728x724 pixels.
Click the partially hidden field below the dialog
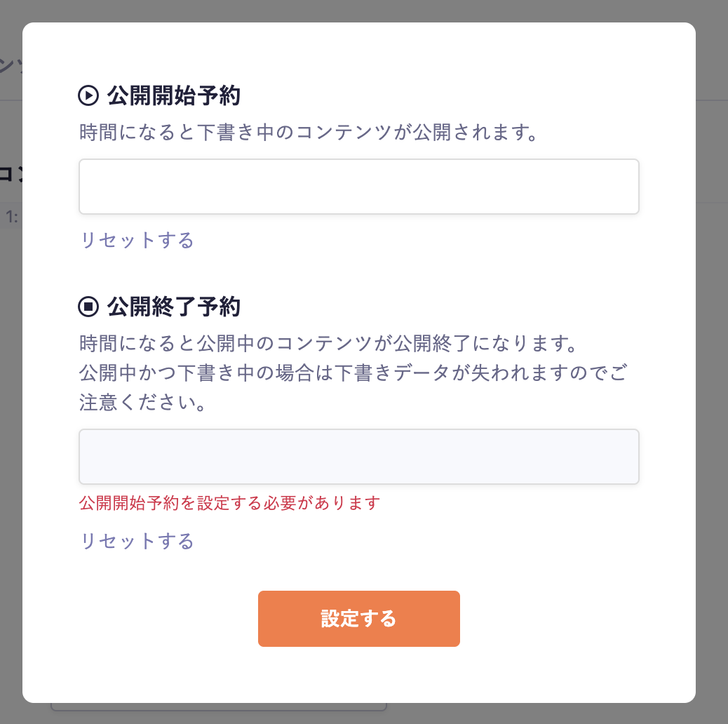click(218, 707)
